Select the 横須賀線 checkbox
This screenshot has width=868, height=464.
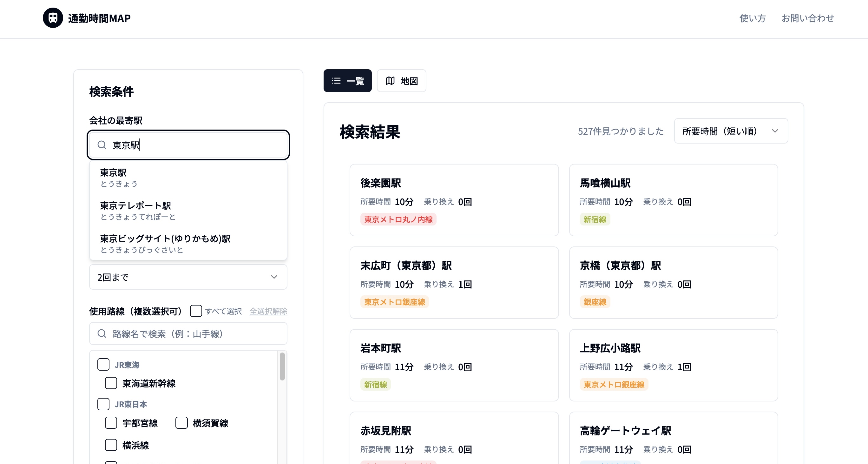(x=181, y=422)
